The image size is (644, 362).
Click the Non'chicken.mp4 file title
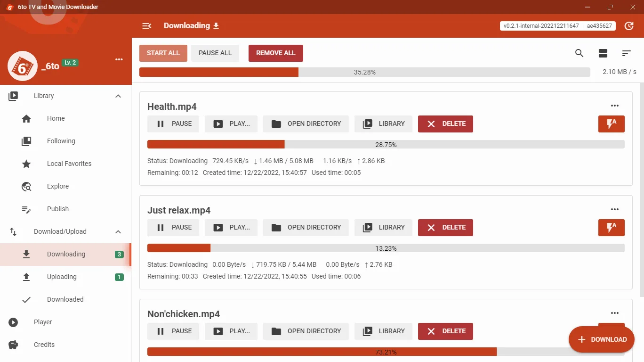(x=184, y=314)
